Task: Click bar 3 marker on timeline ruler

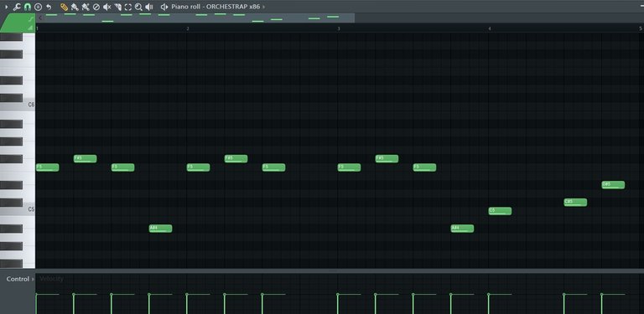Action: 339,28
